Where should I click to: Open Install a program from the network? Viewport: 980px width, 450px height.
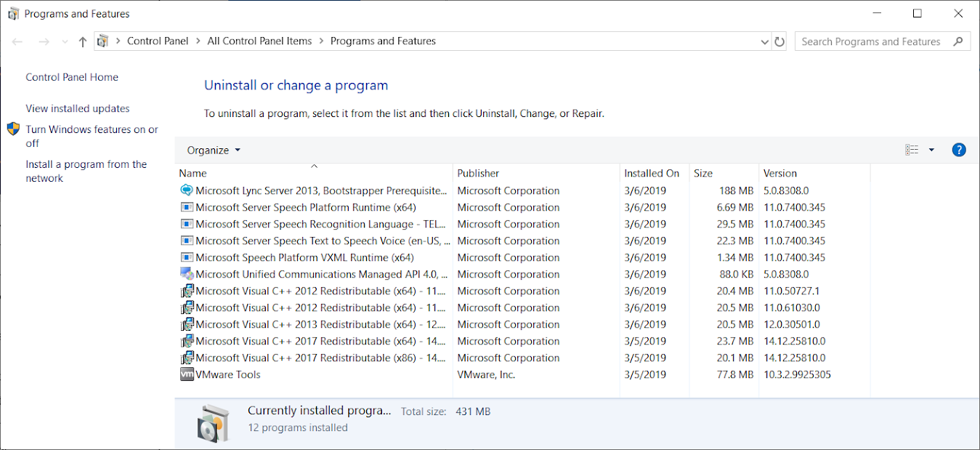coord(86,171)
